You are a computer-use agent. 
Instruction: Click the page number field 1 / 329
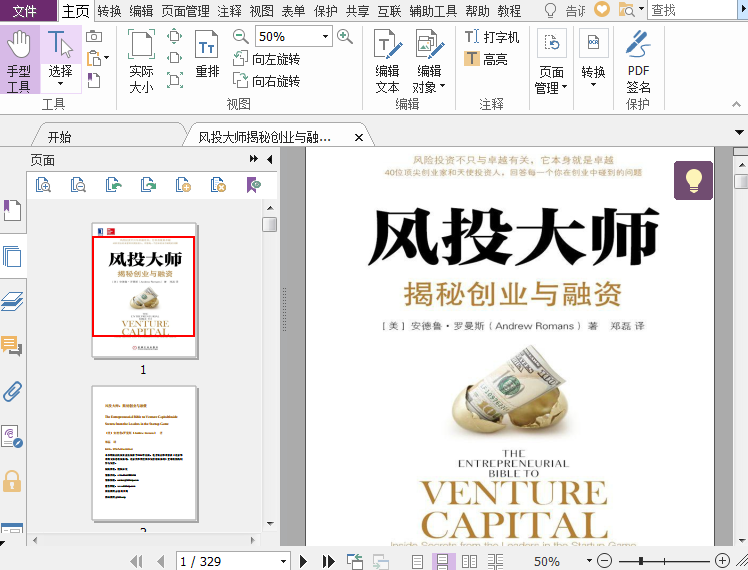(x=227, y=561)
